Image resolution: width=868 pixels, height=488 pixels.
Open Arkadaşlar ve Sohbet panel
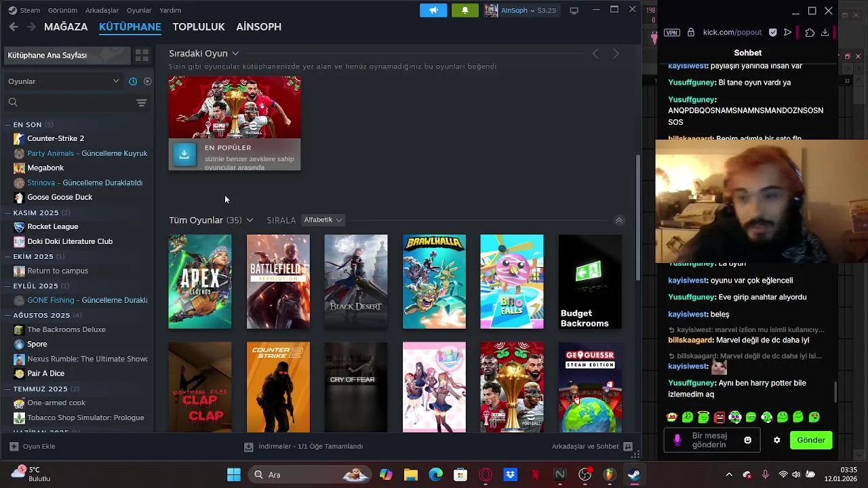tap(592, 447)
